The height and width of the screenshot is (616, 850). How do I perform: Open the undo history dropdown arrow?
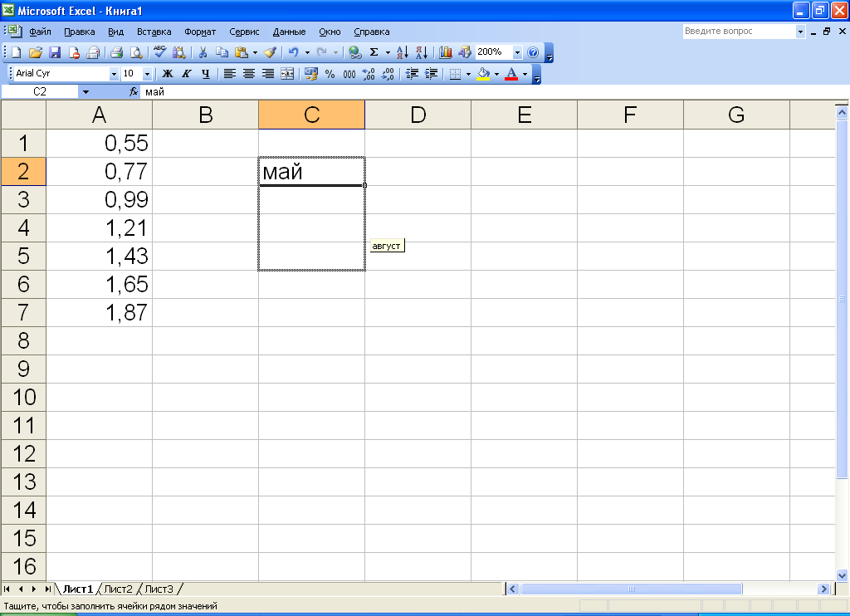pos(307,52)
